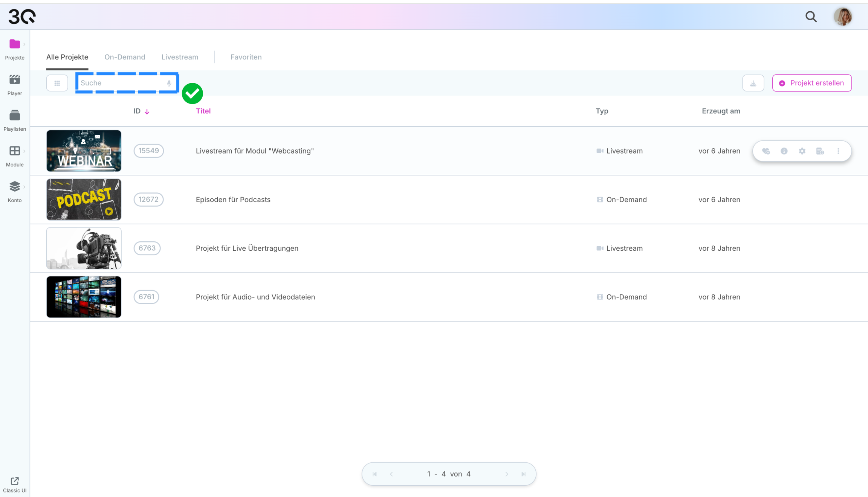Open project Episoden für Podcasts

pyautogui.click(x=233, y=200)
